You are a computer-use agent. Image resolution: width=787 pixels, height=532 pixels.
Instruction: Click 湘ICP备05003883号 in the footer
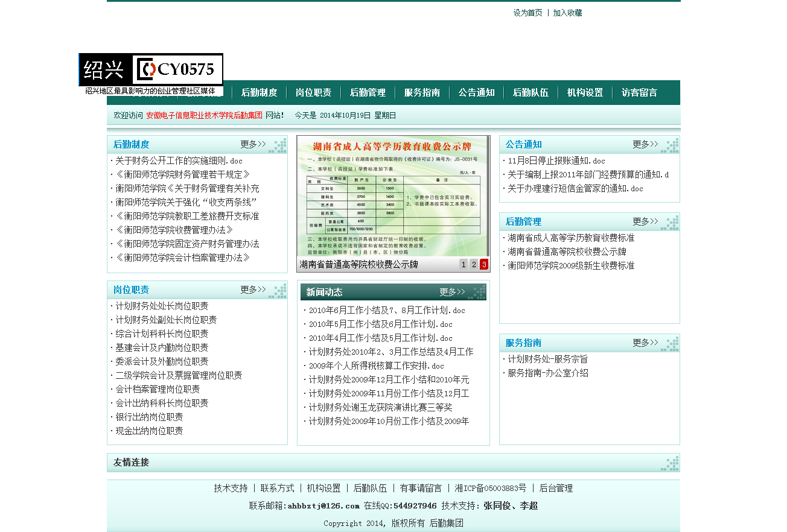[491, 489]
